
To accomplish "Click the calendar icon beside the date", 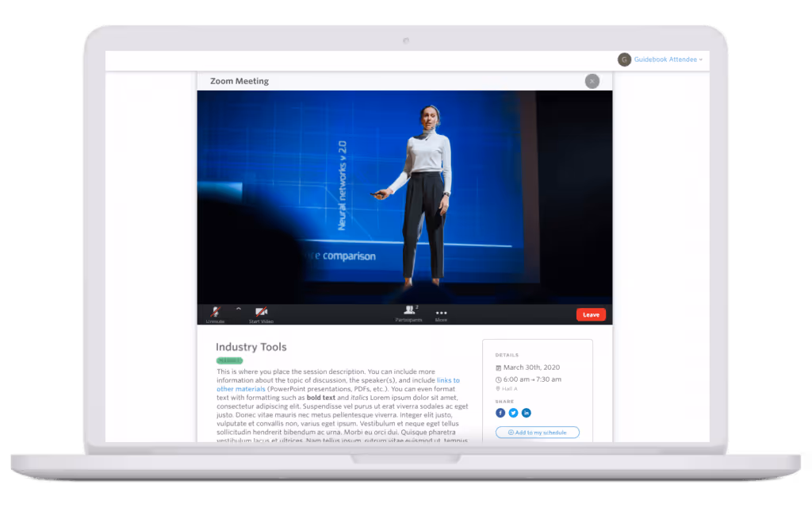I will tap(498, 368).
